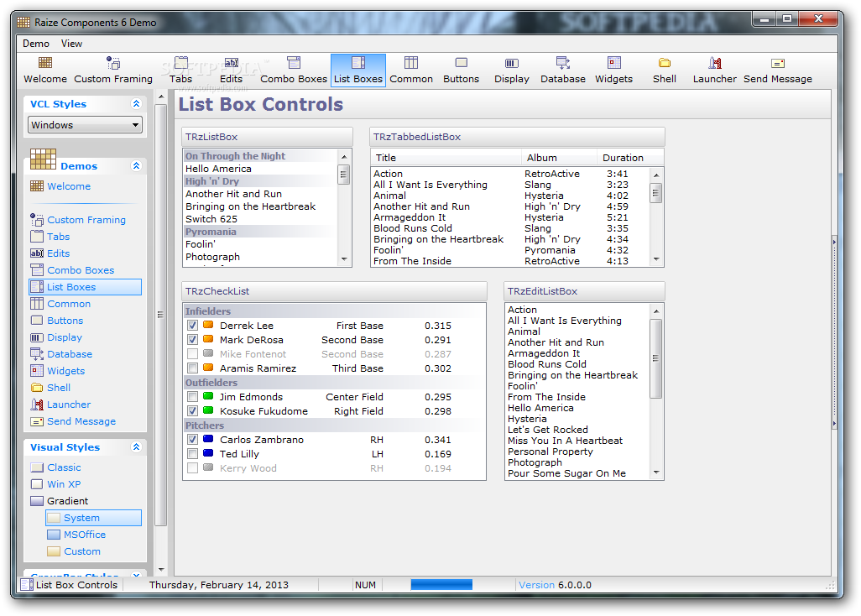Click TRzEditListBox scroll down arrow

(656, 472)
